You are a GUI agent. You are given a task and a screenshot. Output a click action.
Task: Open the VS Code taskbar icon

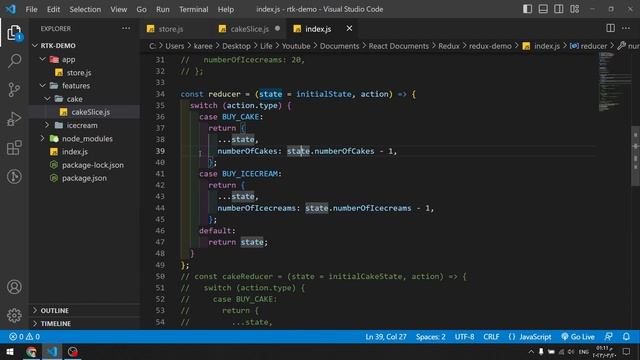point(52,351)
